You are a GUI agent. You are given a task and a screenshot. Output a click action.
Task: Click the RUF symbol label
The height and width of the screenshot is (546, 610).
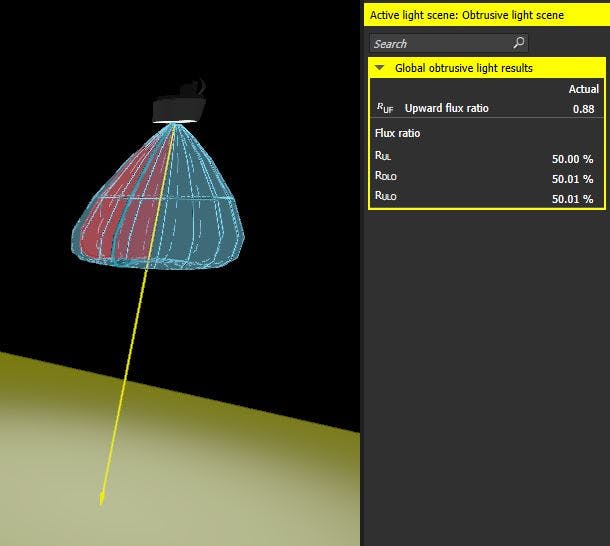[x=385, y=108]
